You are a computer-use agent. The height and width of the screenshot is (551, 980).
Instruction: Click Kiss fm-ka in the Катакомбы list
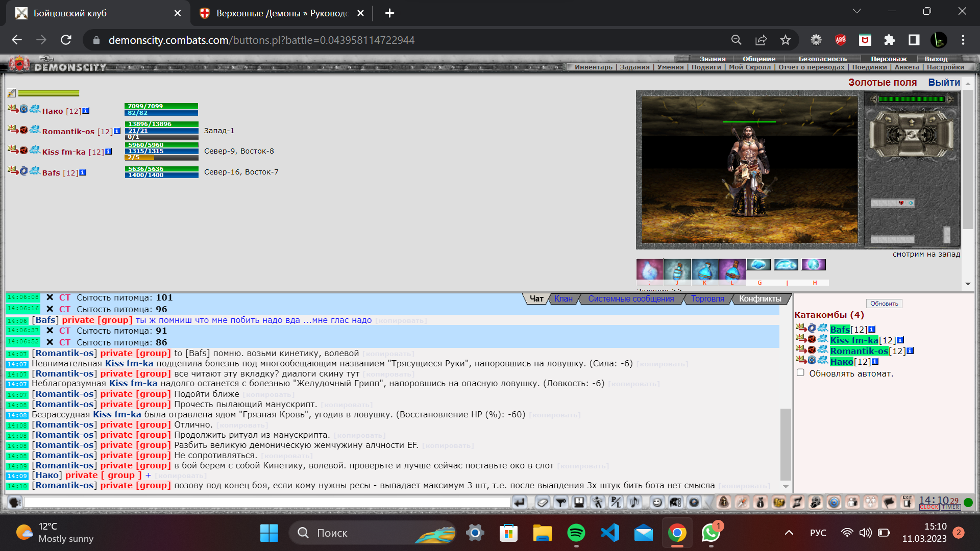pos(854,340)
